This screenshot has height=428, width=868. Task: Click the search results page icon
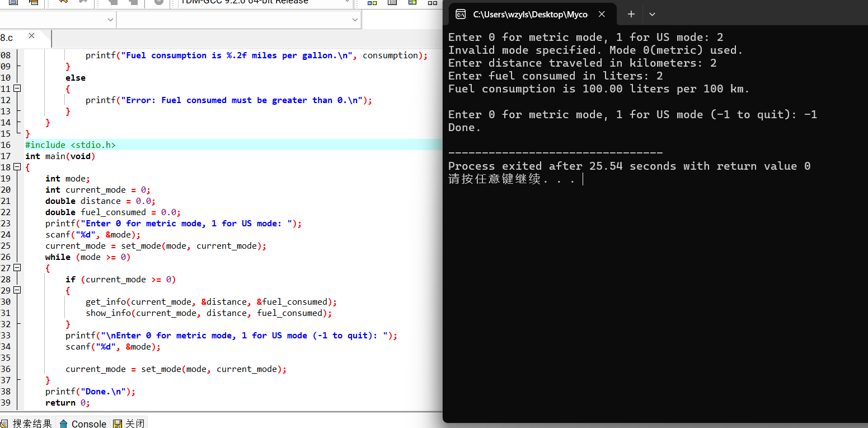[x=4, y=424]
